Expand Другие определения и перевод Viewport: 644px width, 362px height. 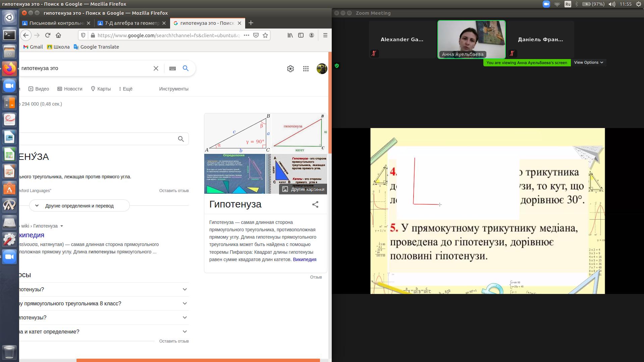pyautogui.click(x=79, y=206)
